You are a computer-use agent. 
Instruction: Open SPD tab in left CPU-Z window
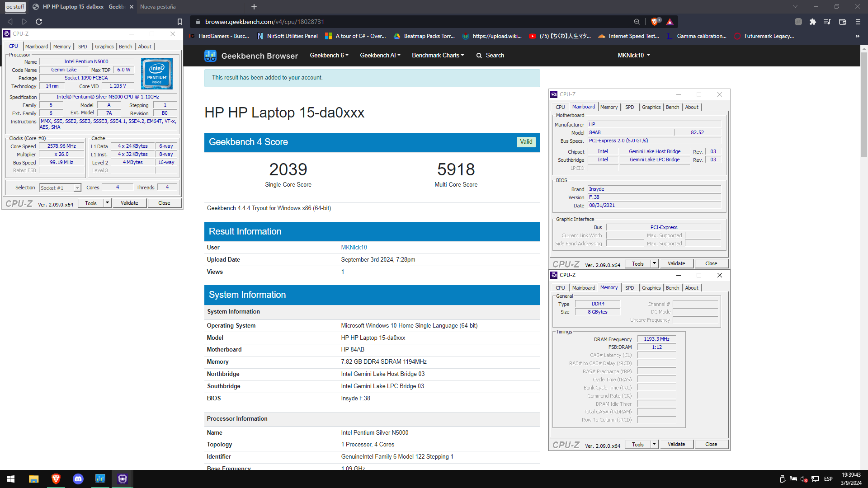pyautogui.click(x=82, y=47)
